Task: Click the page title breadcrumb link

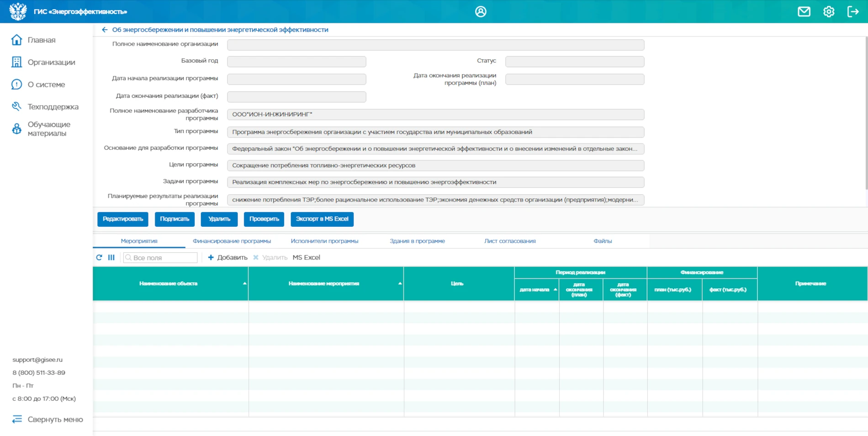Action: tap(220, 30)
